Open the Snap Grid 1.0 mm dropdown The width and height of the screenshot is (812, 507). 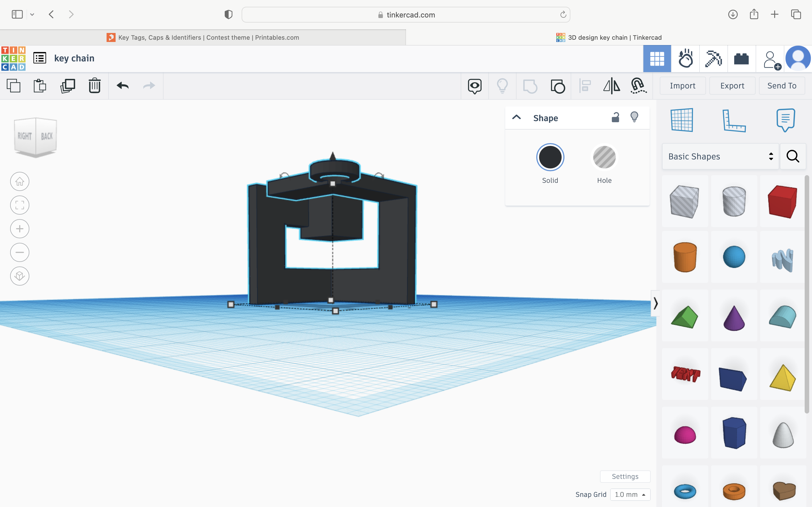click(630, 495)
